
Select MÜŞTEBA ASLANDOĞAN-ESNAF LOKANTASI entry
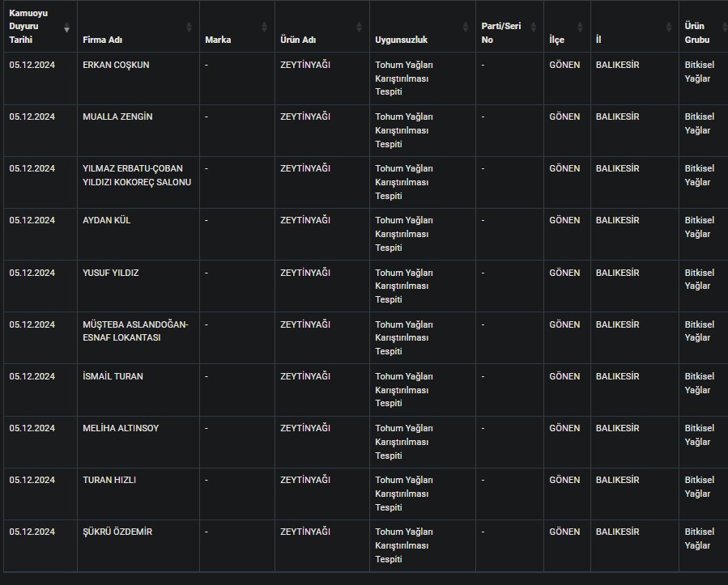pyautogui.click(x=135, y=331)
